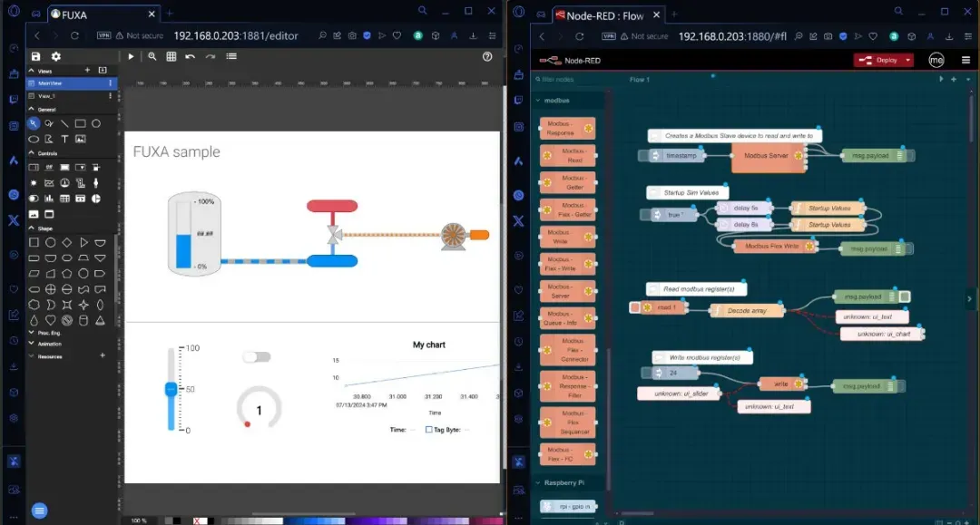Collapse the Shape section in FUXA
The height and width of the screenshot is (525, 980).
coord(32,228)
